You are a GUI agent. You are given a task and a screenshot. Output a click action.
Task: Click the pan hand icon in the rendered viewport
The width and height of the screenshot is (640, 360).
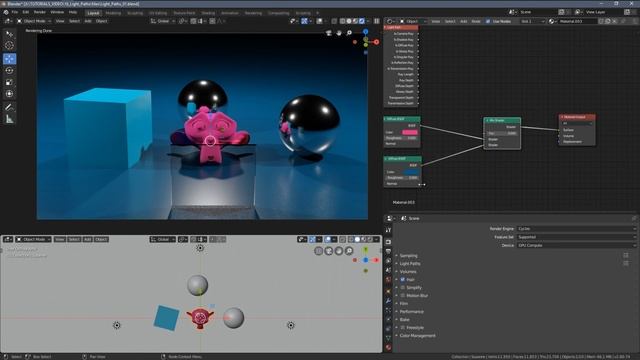tap(339, 33)
